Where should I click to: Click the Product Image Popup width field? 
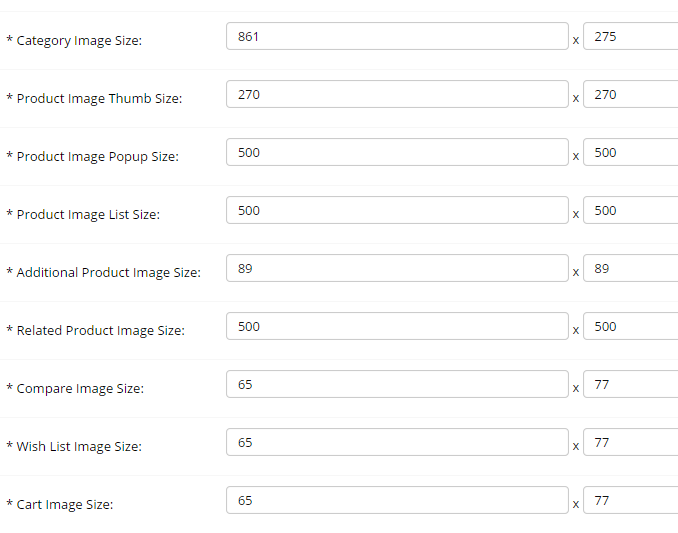[397, 153]
